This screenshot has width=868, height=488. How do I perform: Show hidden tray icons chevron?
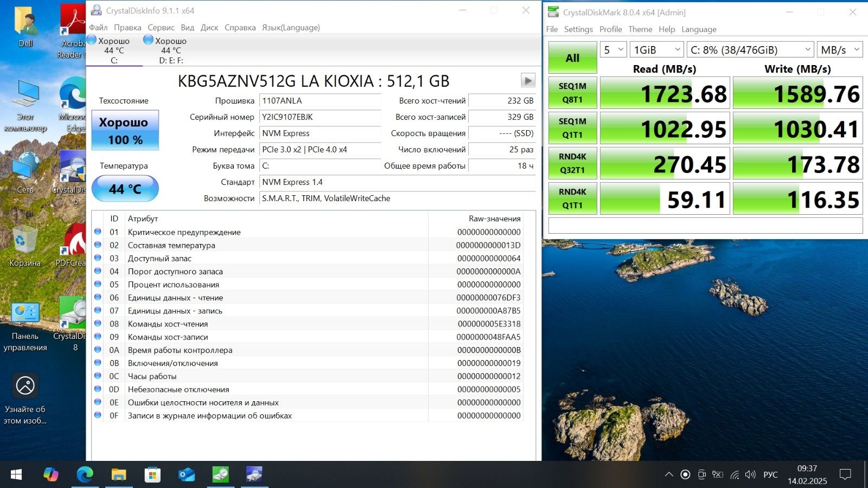(669, 474)
